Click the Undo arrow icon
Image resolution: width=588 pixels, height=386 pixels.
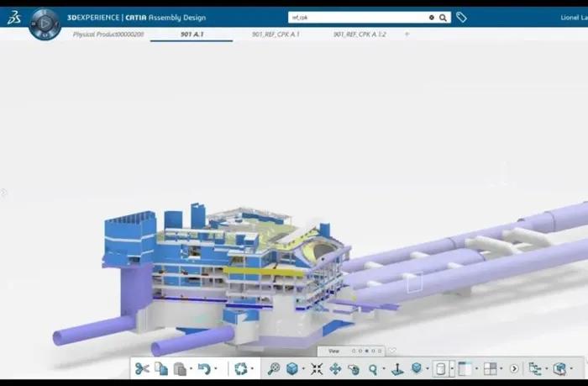pos(203,368)
